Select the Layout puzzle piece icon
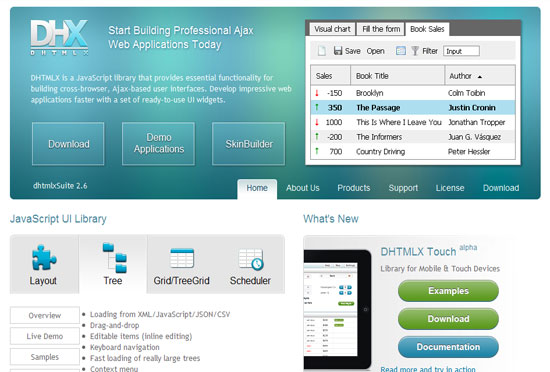The height and width of the screenshot is (372, 550). pos(43,257)
